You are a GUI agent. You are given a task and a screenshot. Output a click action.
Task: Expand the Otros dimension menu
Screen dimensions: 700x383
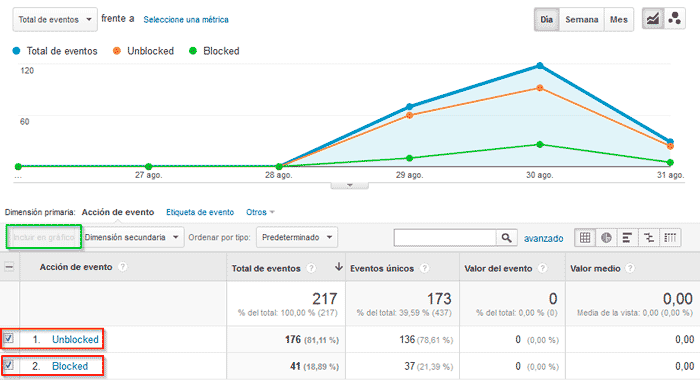coord(260,212)
